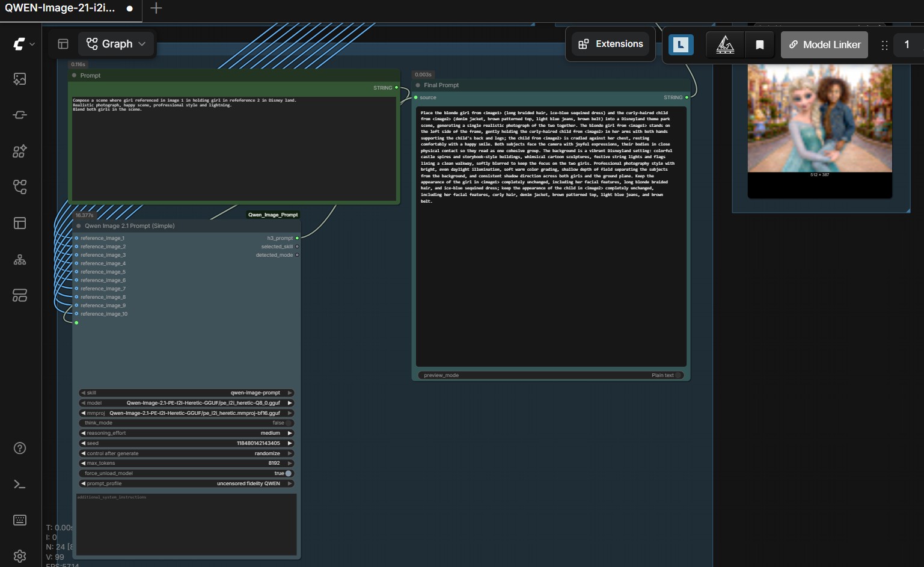Click the Prompt node text area

(x=234, y=149)
